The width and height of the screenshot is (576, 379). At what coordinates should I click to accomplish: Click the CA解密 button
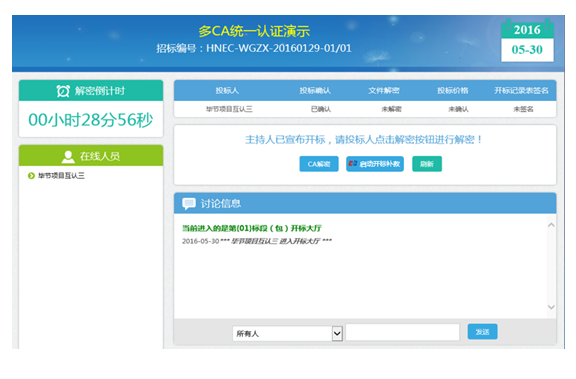coord(318,164)
